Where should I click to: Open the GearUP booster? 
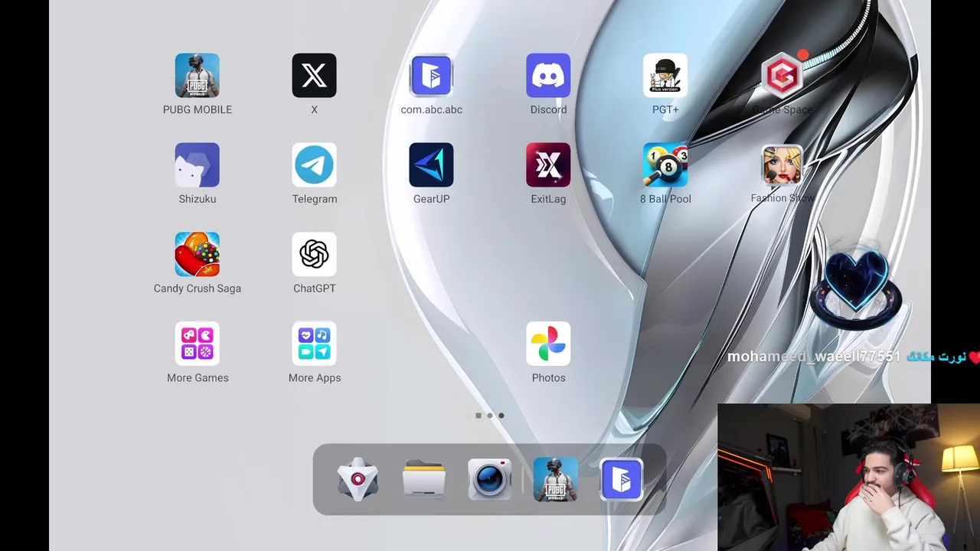click(431, 165)
